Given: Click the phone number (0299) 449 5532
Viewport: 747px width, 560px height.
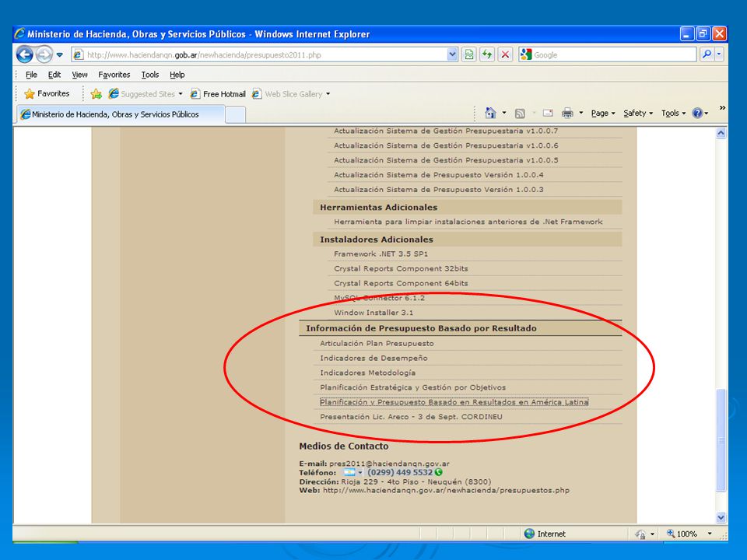Looking at the screenshot, I should click(x=400, y=472).
